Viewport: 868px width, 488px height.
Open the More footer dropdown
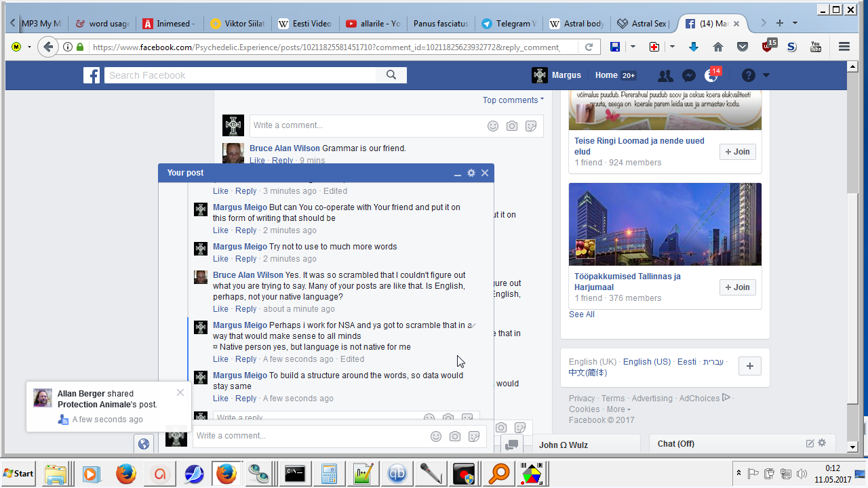618,409
